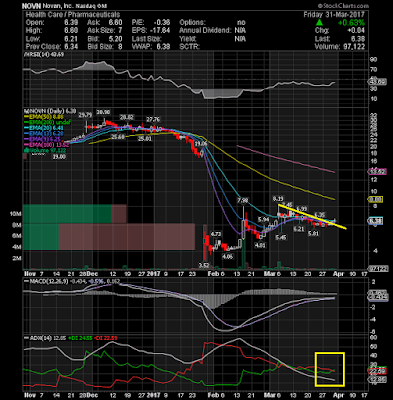393x400 pixels.
Task: Click the green up-arrow change indicator
Action: (x=320, y=23)
